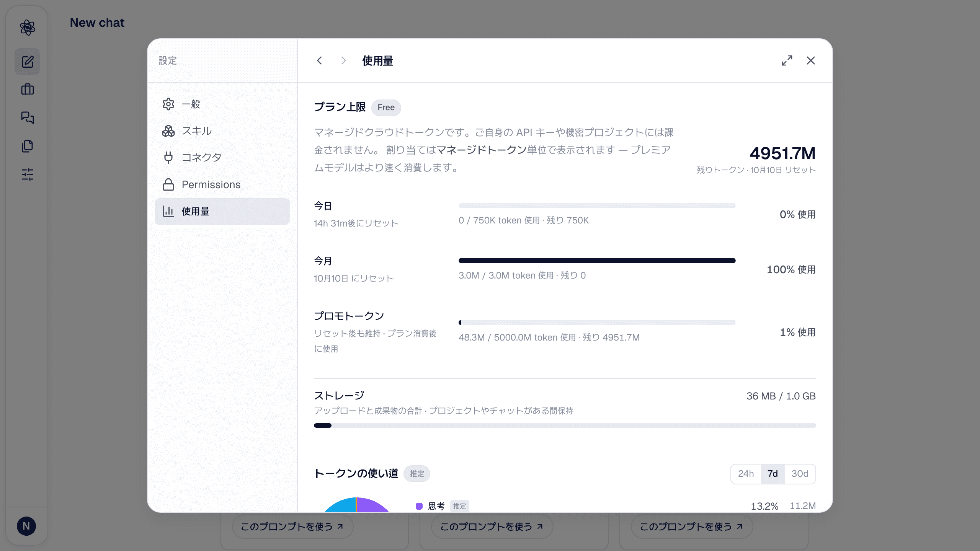Open the Permissions settings section
Image resolution: width=980 pixels, height=551 pixels.
(222, 184)
